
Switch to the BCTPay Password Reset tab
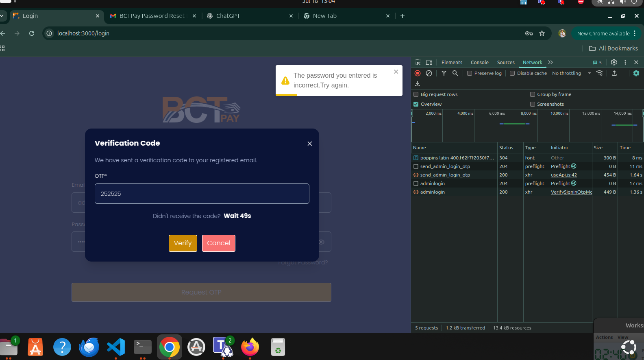point(152,16)
